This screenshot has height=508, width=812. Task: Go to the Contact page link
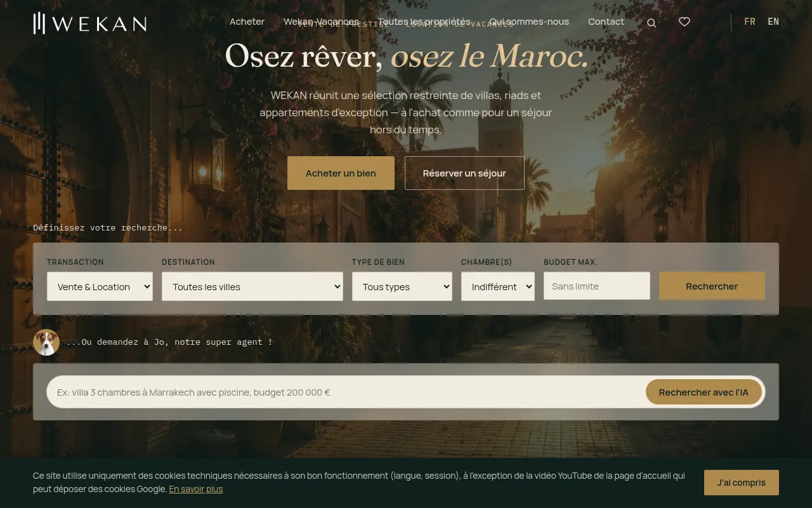tap(606, 22)
